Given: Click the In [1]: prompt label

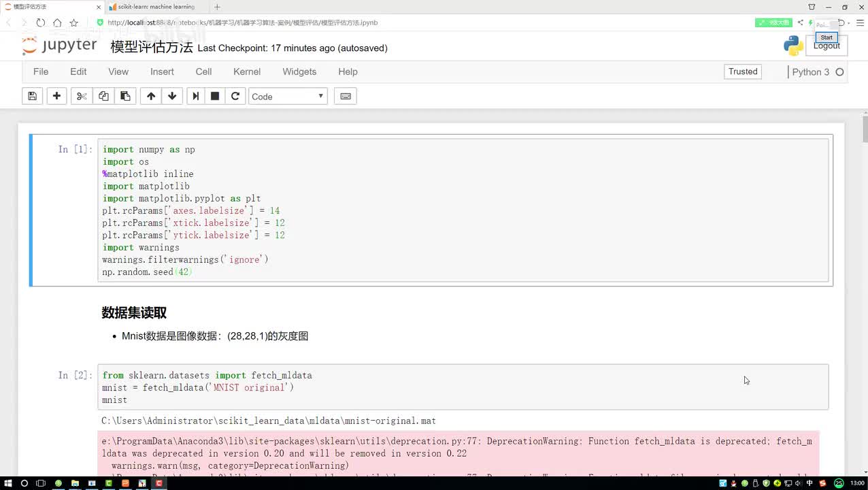Looking at the screenshot, I should pyautogui.click(x=75, y=150).
